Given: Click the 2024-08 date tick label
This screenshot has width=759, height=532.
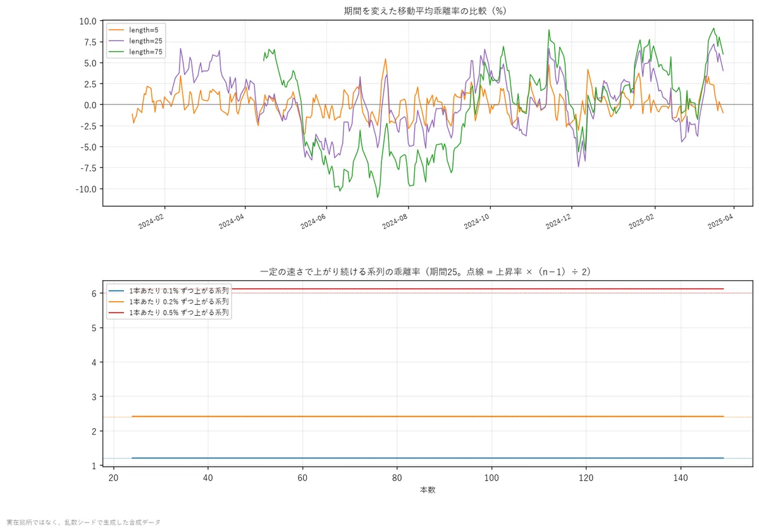Looking at the screenshot, I should pyautogui.click(x=395, y=223).
